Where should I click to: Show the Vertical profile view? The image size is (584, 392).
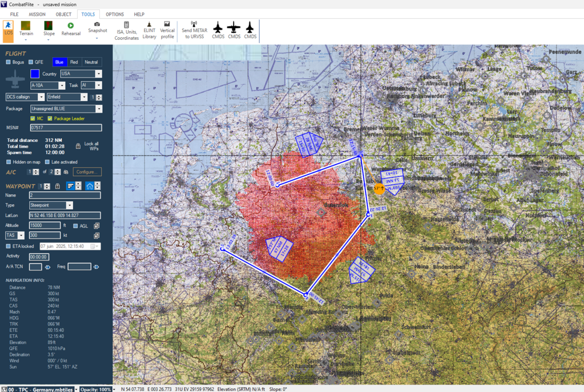pyautogui.click(x=168, y=31)
